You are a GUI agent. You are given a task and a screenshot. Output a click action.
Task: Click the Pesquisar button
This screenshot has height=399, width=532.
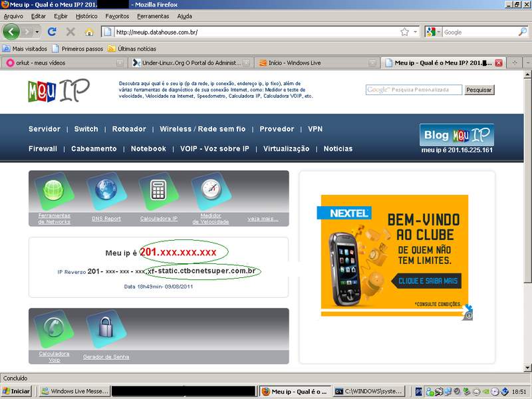(x=479, y=90)
